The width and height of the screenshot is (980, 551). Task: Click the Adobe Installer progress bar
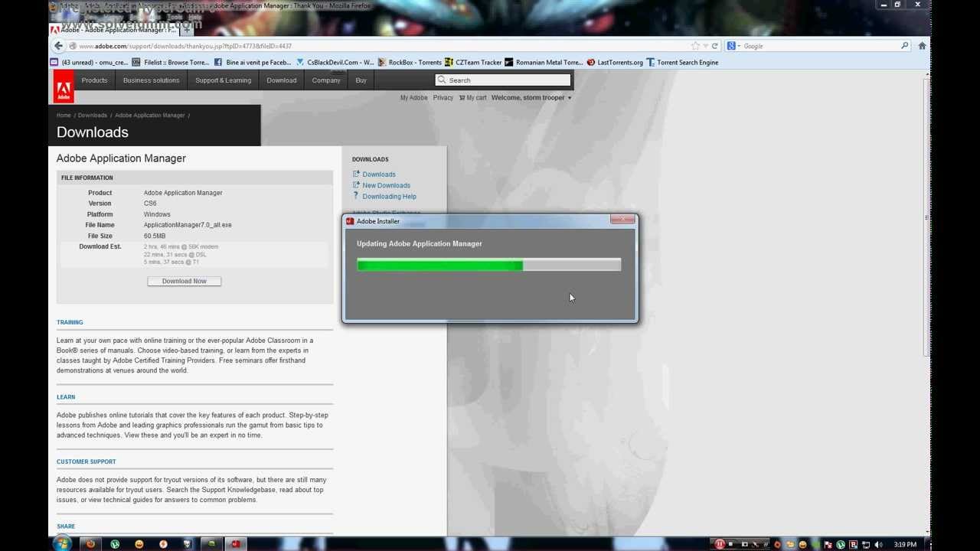point(488,265)
